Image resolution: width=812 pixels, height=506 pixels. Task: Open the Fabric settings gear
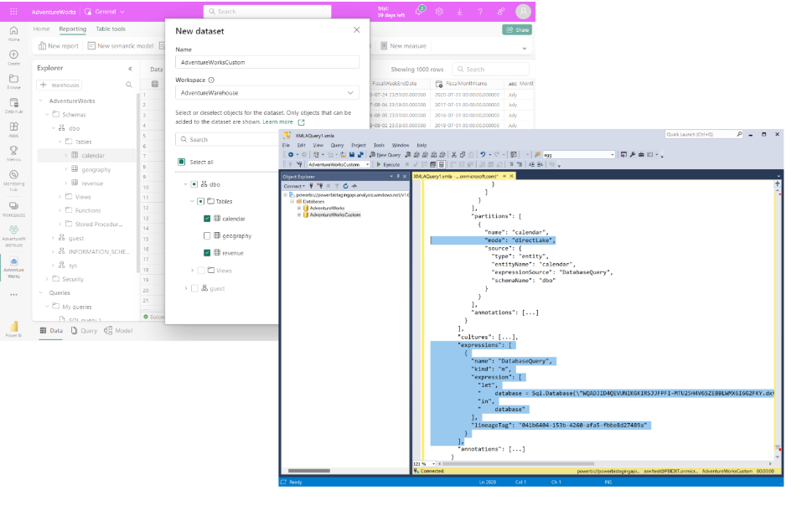[x=439, y=12]
